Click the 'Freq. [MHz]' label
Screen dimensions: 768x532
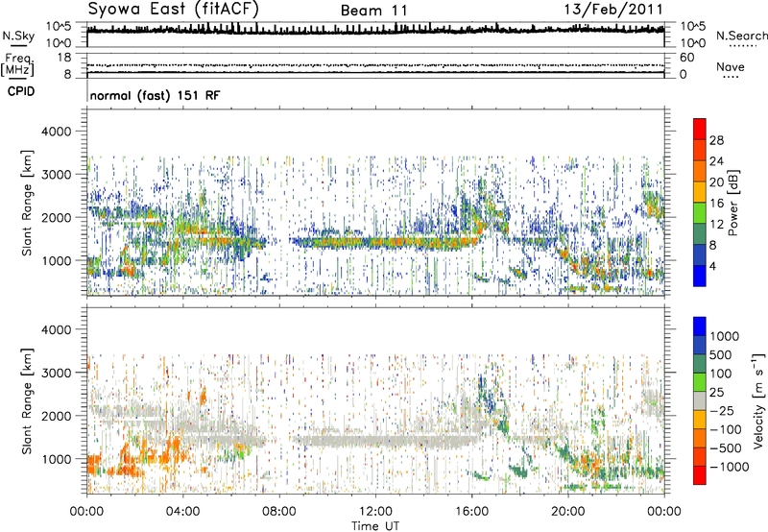coord(18,65)
